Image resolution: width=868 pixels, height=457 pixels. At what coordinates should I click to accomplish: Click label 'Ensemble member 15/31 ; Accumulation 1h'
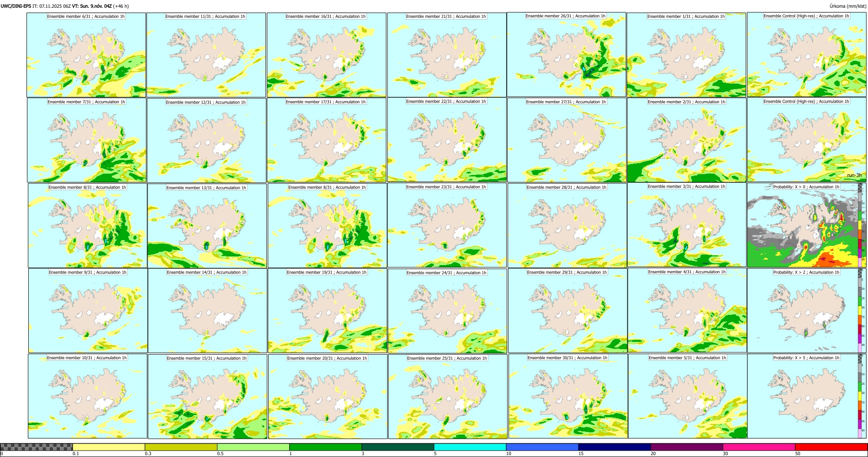click(206, 358)
